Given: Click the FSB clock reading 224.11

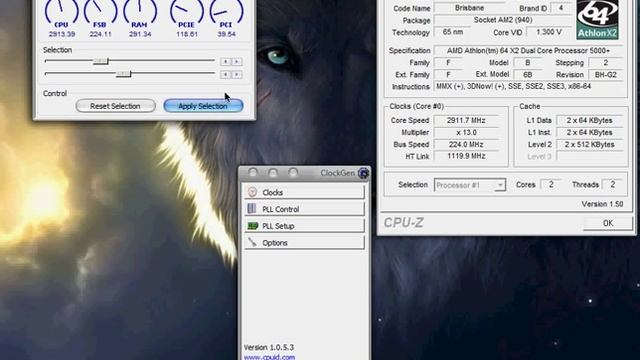Looking at the screenshot, I should [100, 34].
